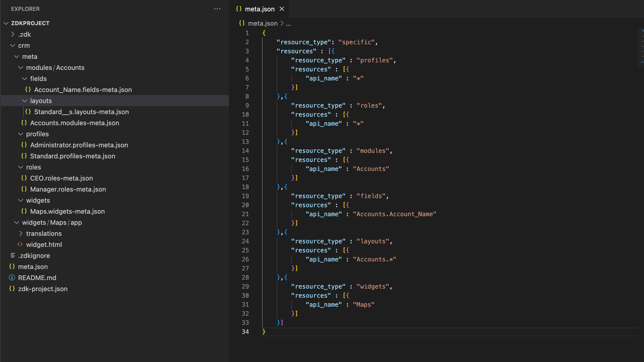Viewport: 644px width, 362px height.
Task: Collapse the meta folder
Action: pyautogui.click(x=17, y=56)
